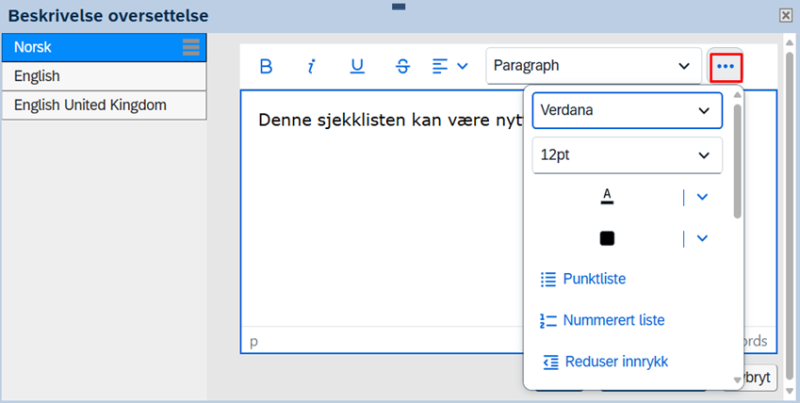Click the overflow menu scroll up arrow
The height and width of the screenshot is (403, 800).
[x=737, y=94]
